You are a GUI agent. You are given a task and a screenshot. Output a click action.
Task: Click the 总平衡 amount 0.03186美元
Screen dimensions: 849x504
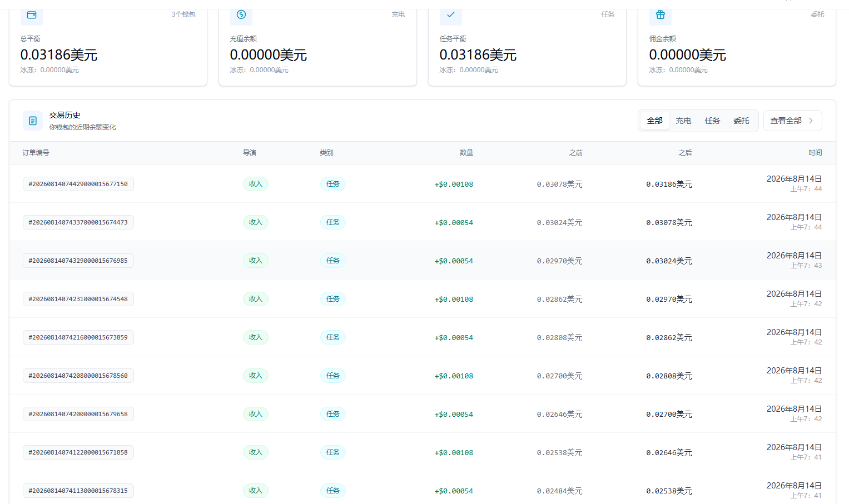click(x=59, y=55)
